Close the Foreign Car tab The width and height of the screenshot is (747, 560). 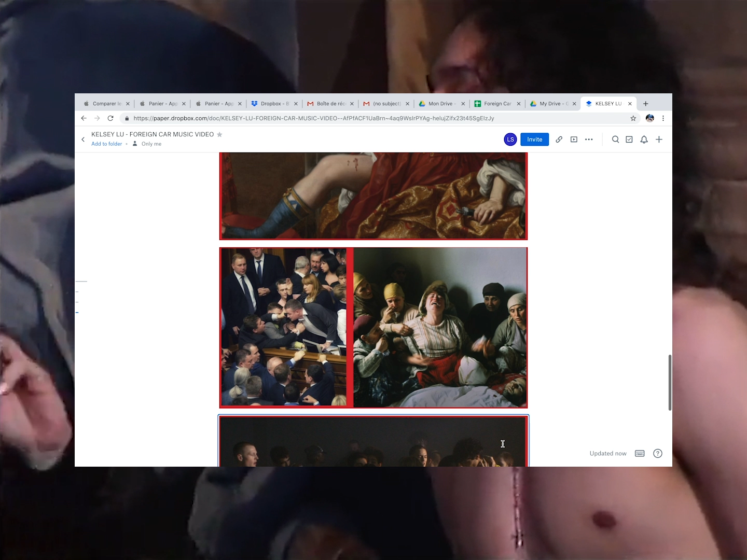coord(519,104)
